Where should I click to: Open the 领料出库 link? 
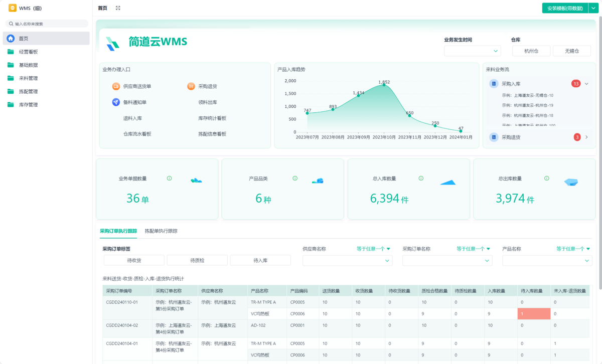coord(208,102)
